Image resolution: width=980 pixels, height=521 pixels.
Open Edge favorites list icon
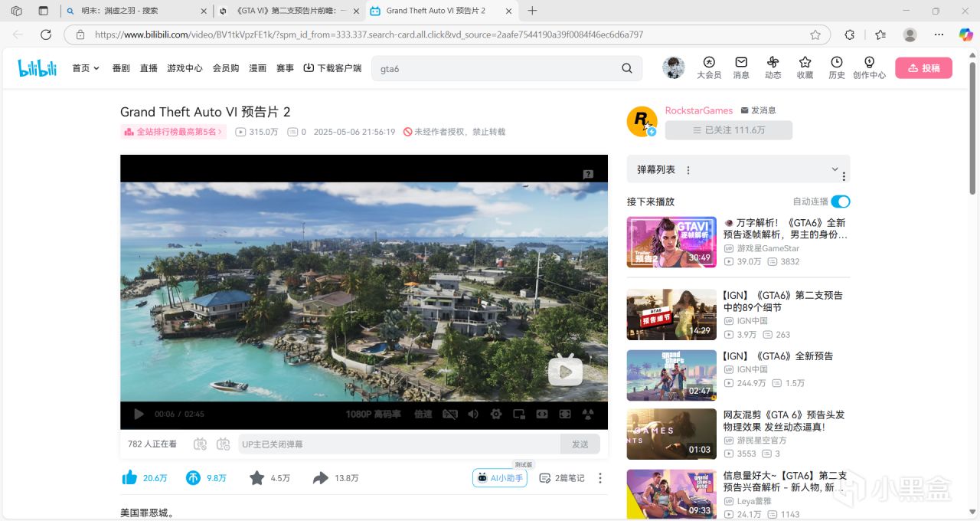[x=880, y=34]
